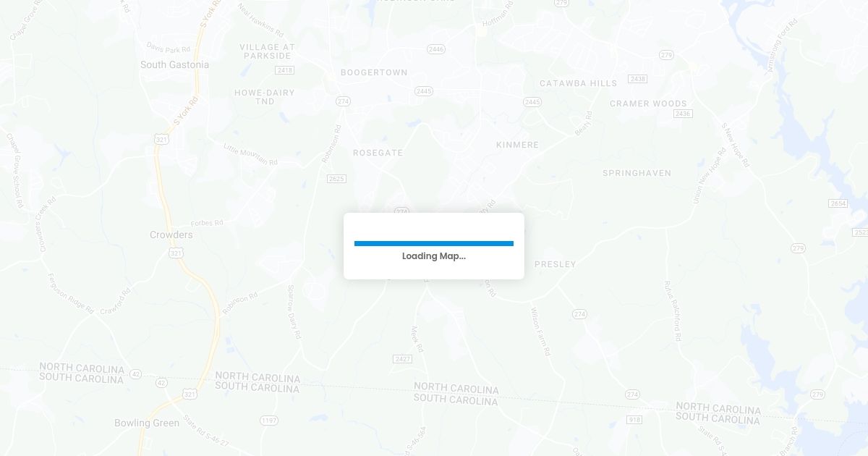
Task: Click the Loading Map text
Action: coord(434,256)
